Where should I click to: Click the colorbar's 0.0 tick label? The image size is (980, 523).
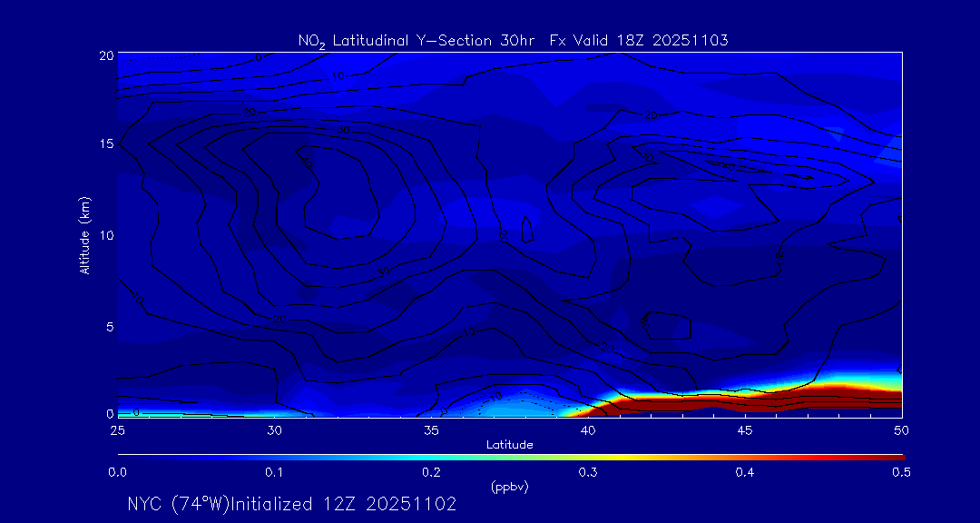[118, 472]
